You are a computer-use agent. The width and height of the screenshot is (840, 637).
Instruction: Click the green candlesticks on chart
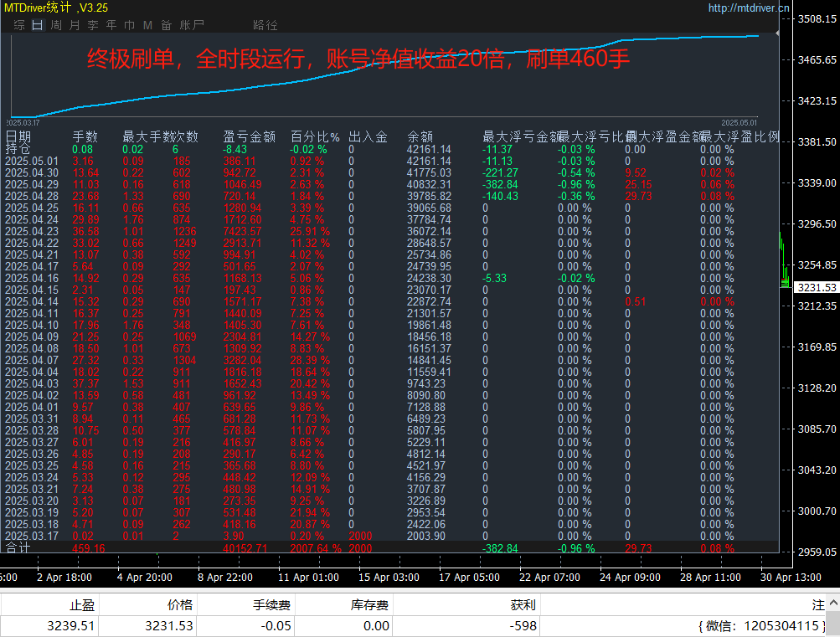click(784, 262)
